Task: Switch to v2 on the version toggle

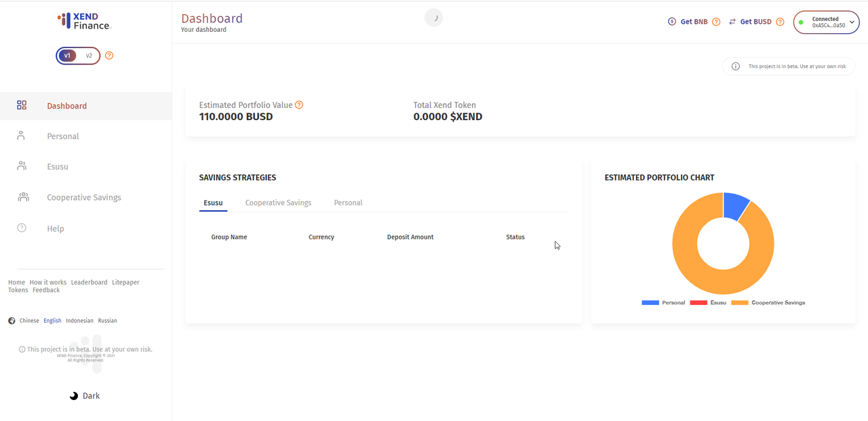Action: (x=89, y=56)
